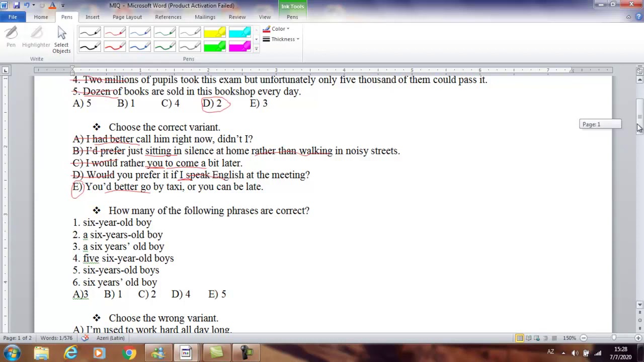Choose the cyan highlighter preset
Viewport: 644px width, 362px height.
(240, 33)
